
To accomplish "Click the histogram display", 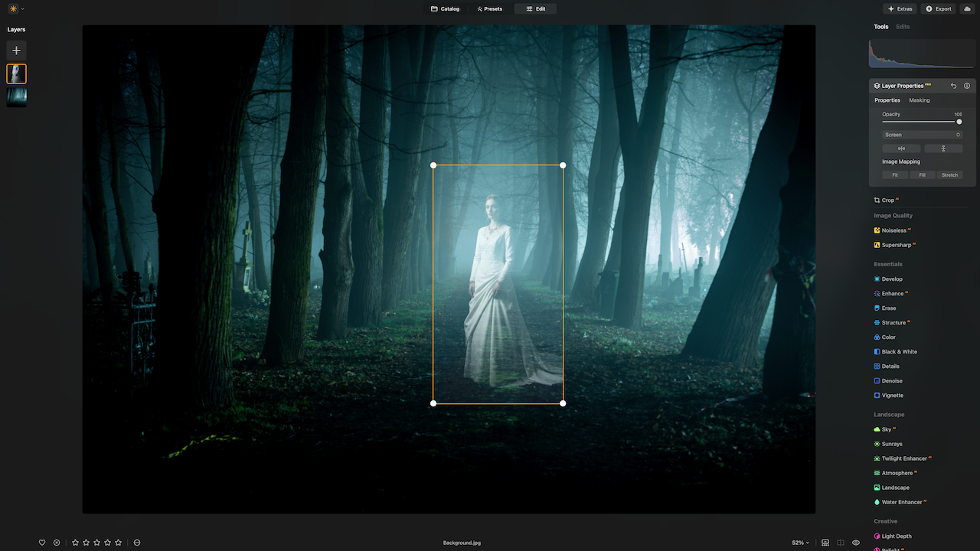I will coord(922,54).
